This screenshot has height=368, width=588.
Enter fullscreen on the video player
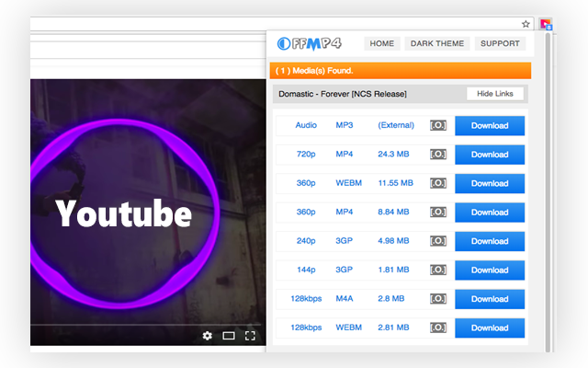tap(250, 335)
